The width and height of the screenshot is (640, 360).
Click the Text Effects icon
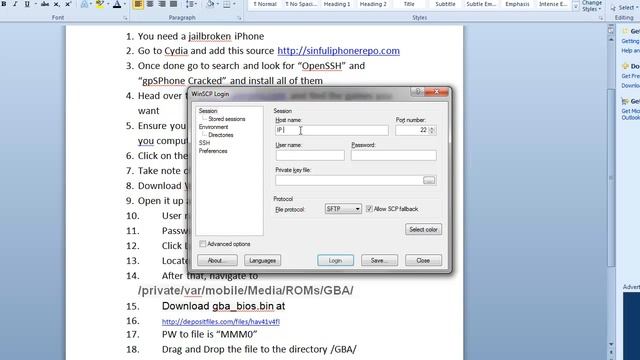point(84,4)
